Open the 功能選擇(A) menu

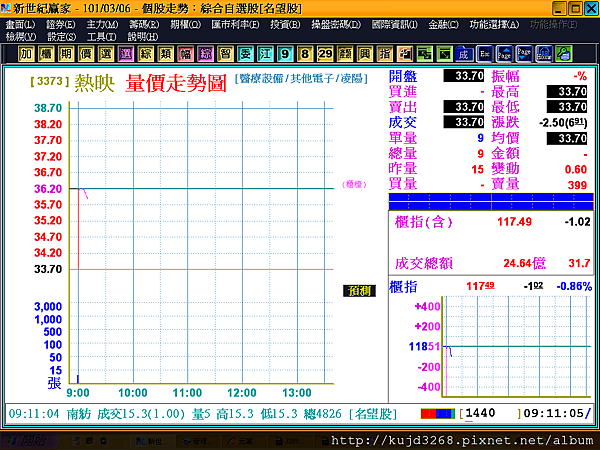(x=494, y=24)
